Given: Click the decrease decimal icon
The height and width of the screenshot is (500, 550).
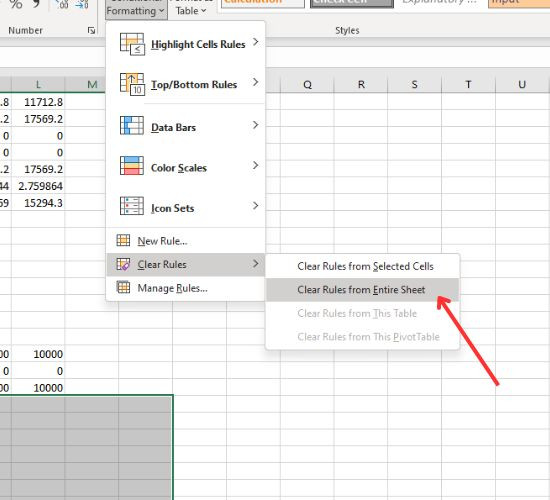Looking at the screenshot, I should 82,4.
